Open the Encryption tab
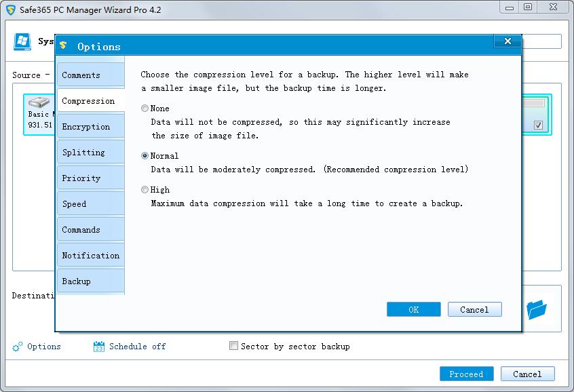The height and width of the screenshot is (392, 574). tap(86, 127)
